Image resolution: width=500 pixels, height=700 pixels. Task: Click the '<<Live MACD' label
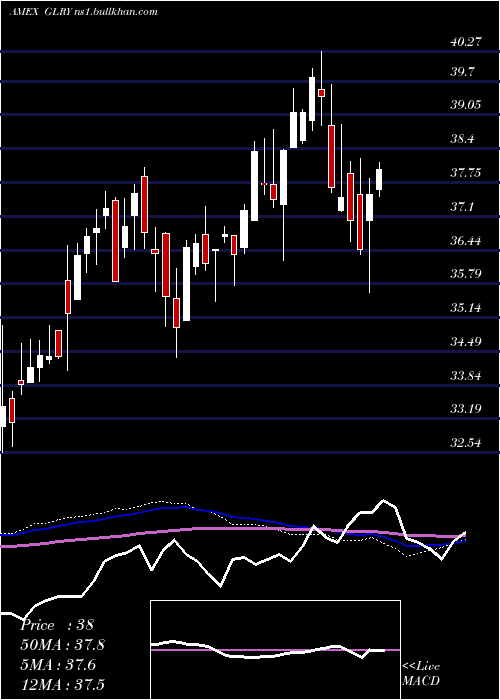tap(421, 674)
